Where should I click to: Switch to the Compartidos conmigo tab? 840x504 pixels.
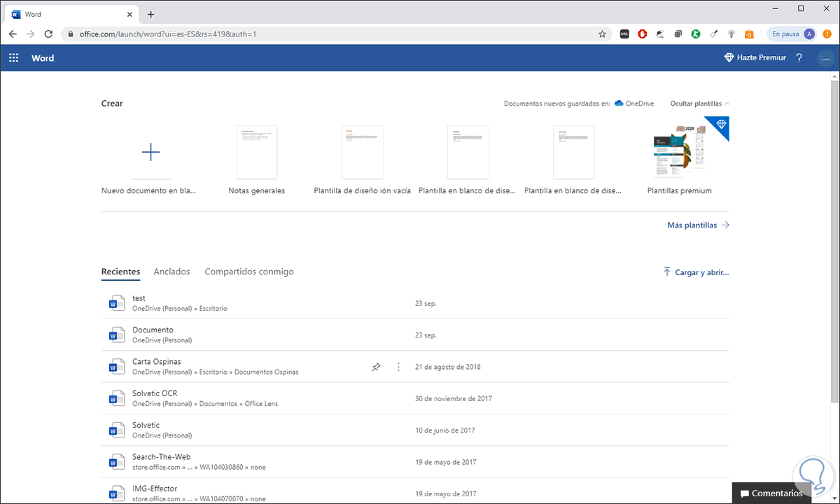click(249, 272)
